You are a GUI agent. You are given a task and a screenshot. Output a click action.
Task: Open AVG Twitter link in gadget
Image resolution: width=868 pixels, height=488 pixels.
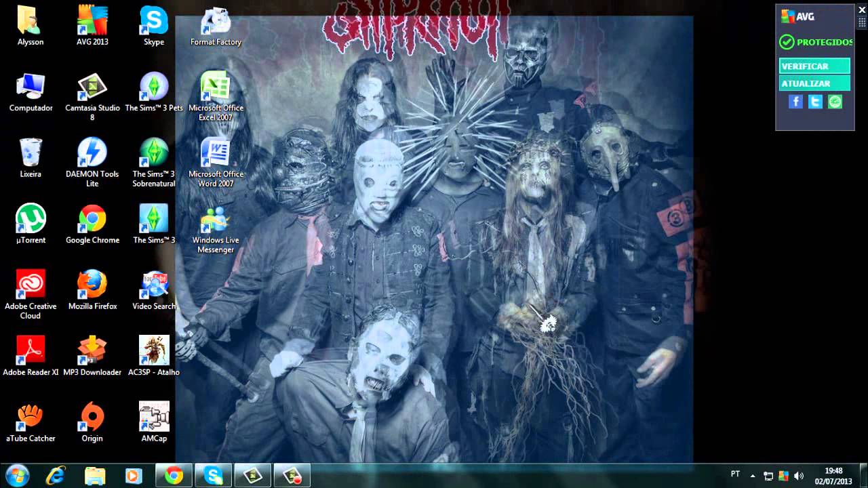tap(815, 102)
